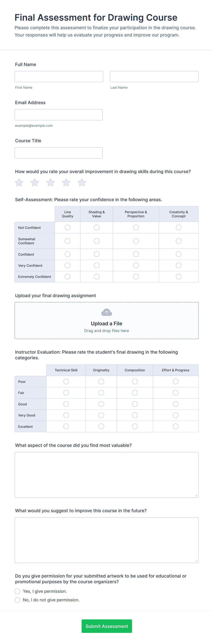Select "No, I do not give permission"

pyautogui.click(x=17, y=600)
